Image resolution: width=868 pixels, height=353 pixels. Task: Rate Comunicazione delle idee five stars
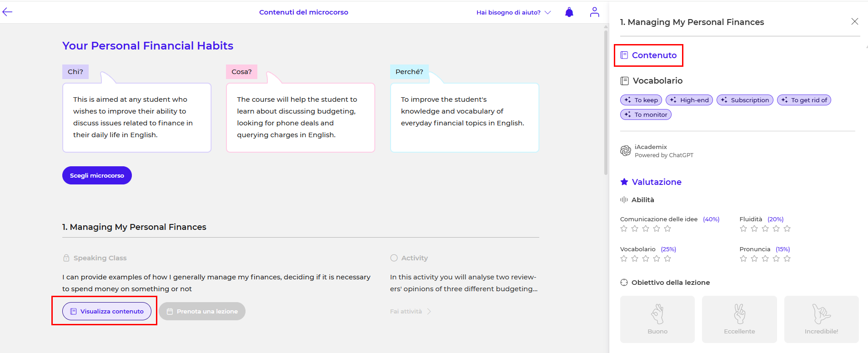[x=667, y=229]
